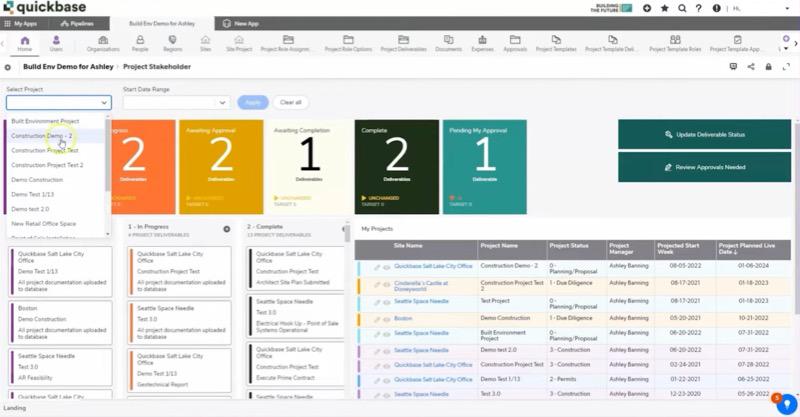
Task: Open the Sites table
Action: (x=205, y=43)
